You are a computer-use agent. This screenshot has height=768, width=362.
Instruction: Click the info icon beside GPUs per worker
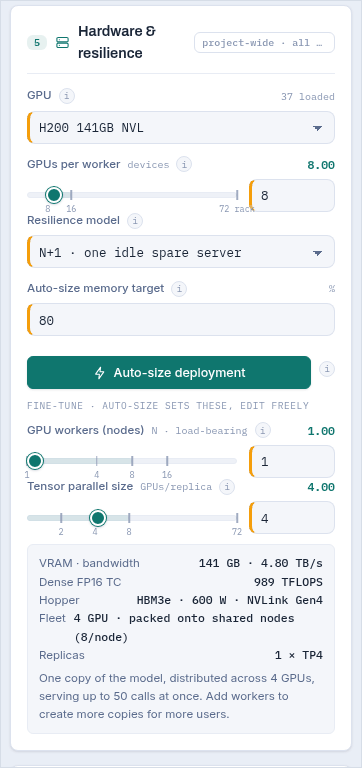tap(184, 165)
